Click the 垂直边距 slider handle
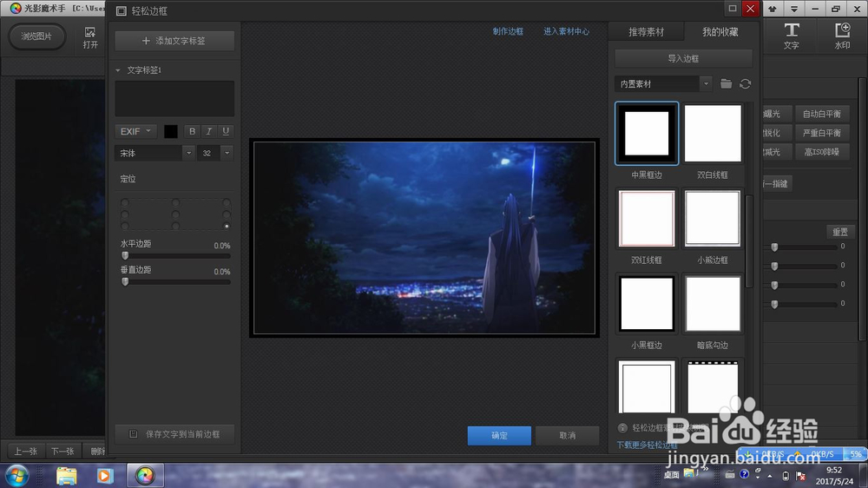 [x=125, y=281]
